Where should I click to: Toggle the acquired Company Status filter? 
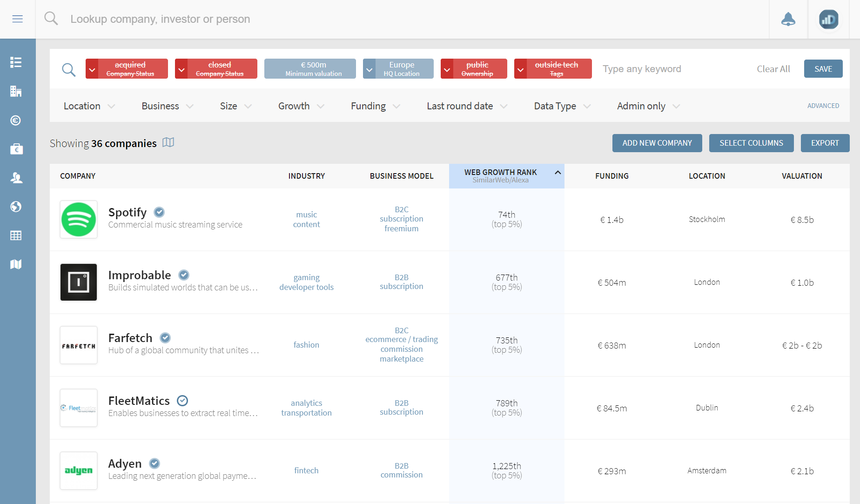pyautogui.click(x=130, y=69)
